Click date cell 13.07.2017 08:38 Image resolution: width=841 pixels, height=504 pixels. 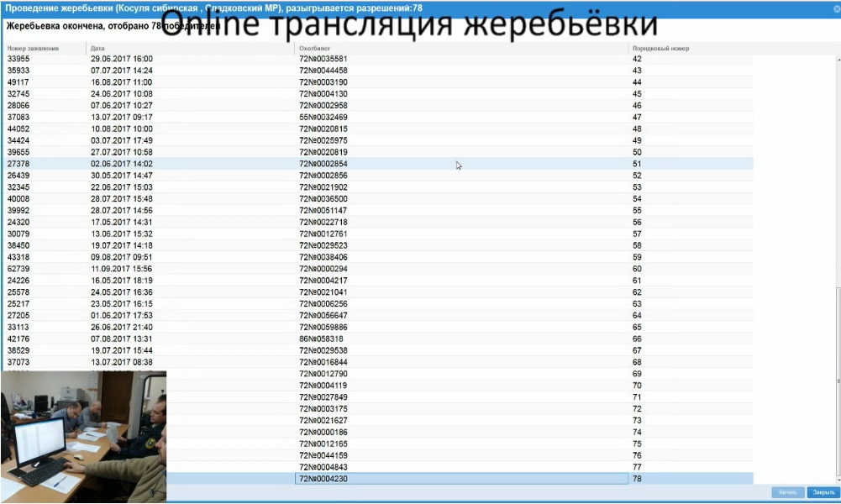click(x=121, y=362)
